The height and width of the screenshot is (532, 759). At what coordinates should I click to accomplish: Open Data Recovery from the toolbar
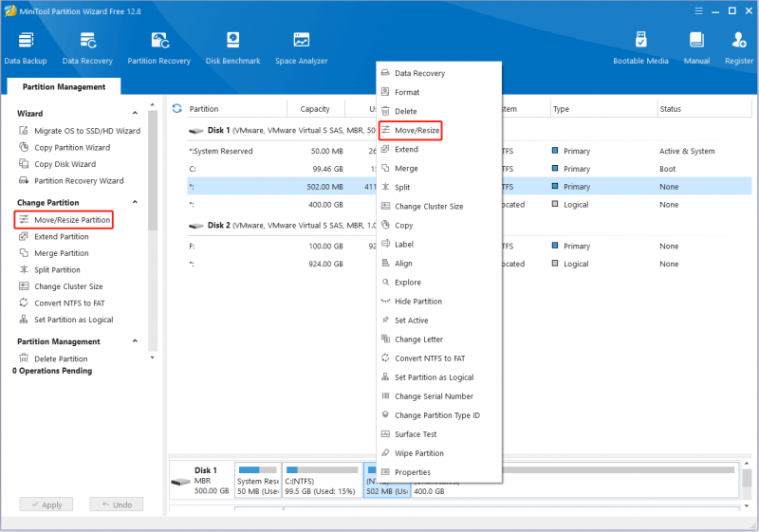[x=87, y=48]
